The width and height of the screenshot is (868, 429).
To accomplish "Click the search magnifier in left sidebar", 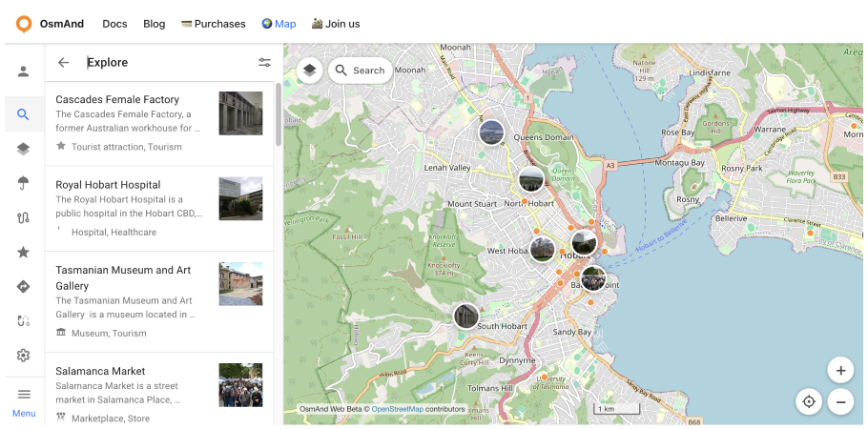I will pyautogui.click(x=24, y=114).
